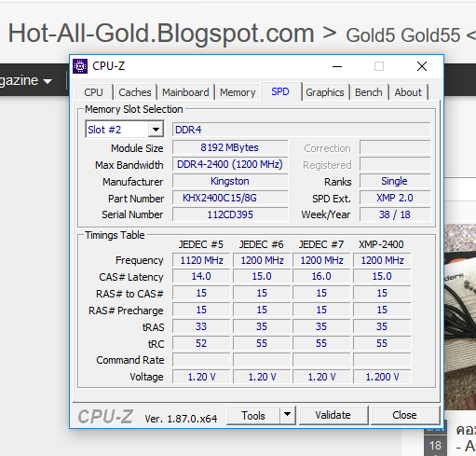The image size is (476, 456).
Task: Click the 112CD395 serial number
Action: (230, 214)
